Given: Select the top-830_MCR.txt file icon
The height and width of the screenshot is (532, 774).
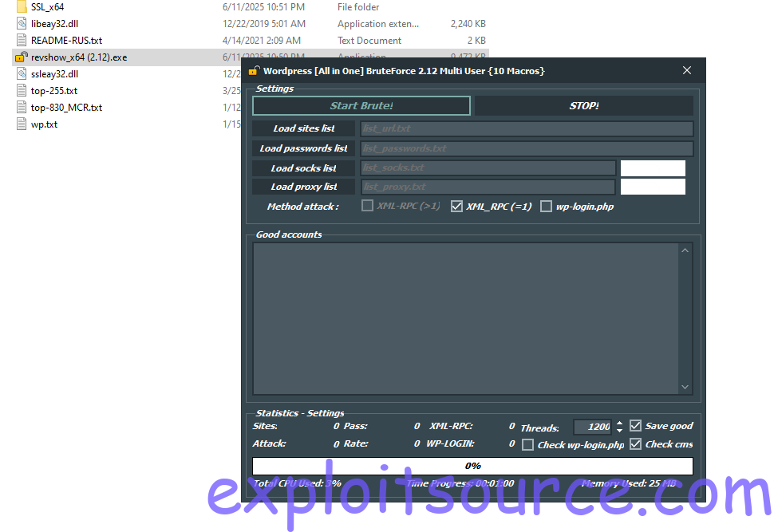Looking at the screenshot, I should coord(22,108).
